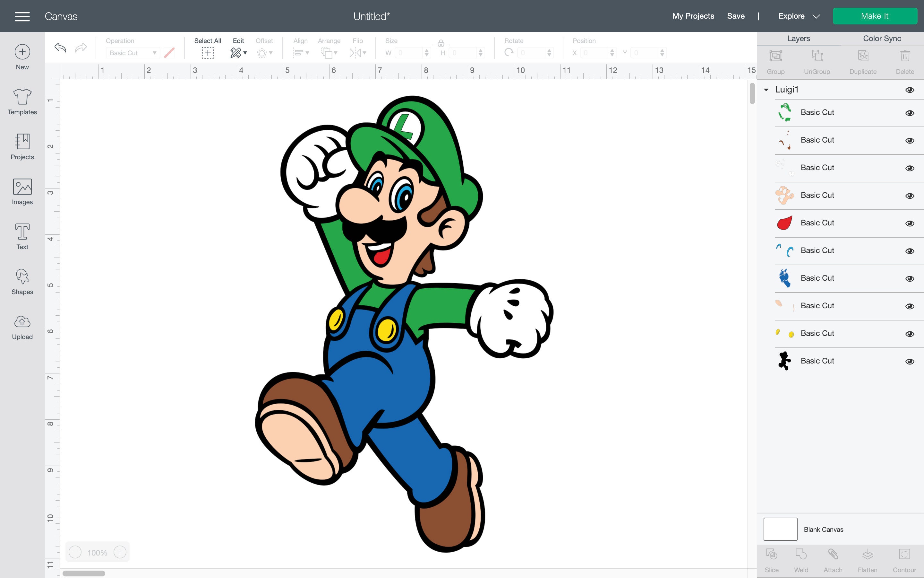Create a New project
This screenshot has height=578, width=924.
(22, 57)
